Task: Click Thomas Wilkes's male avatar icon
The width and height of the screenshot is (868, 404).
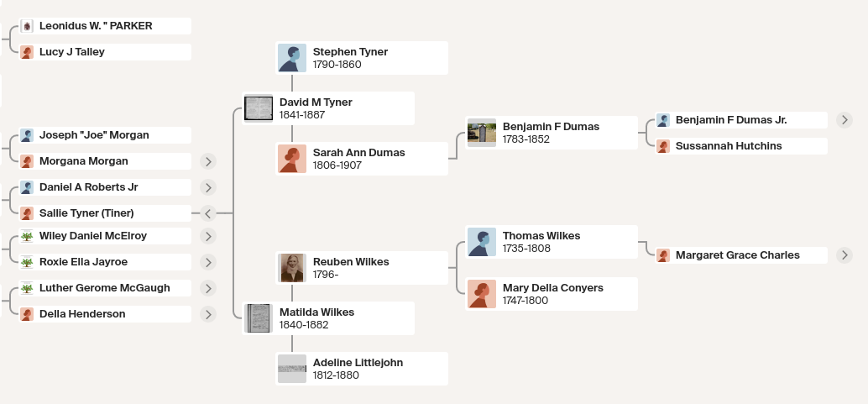Action: (x=482, y=242)
